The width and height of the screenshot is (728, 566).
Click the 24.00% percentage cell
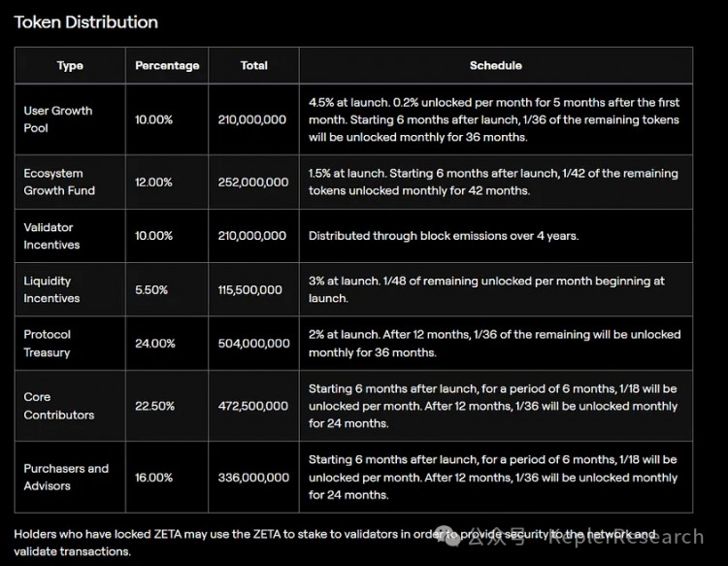click(x=154, y=343)
